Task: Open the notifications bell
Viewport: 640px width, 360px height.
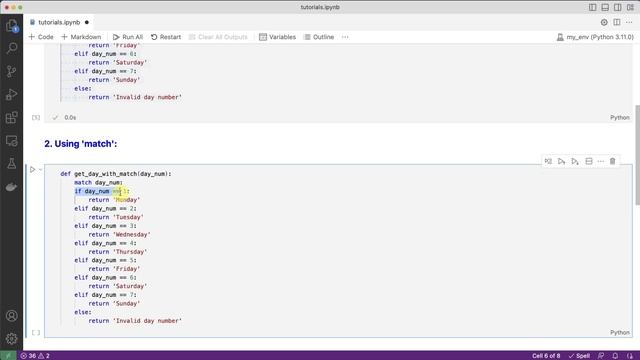Action: [x=615, y=356]
